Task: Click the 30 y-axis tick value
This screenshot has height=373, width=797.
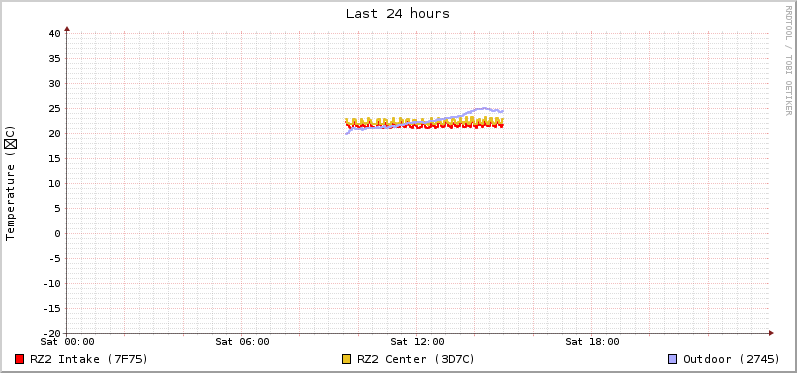Action: [x=55, y=83]
